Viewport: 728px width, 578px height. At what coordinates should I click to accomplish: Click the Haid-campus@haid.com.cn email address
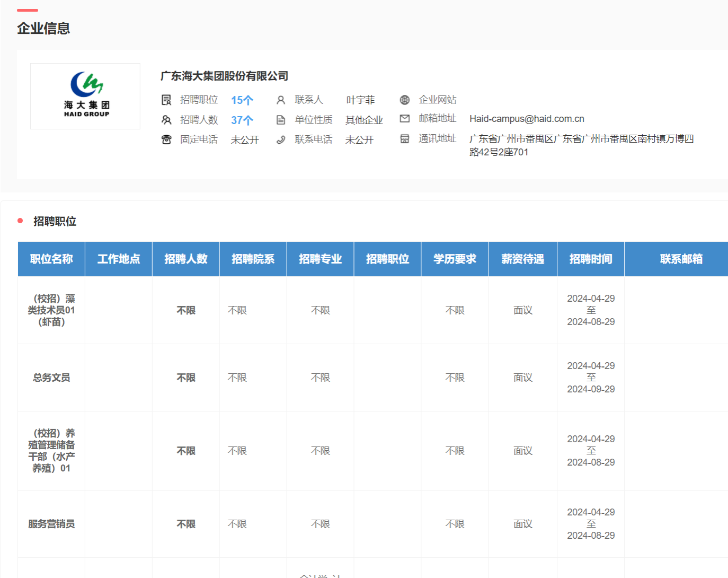pyautogui.click(x=527, y=119)
